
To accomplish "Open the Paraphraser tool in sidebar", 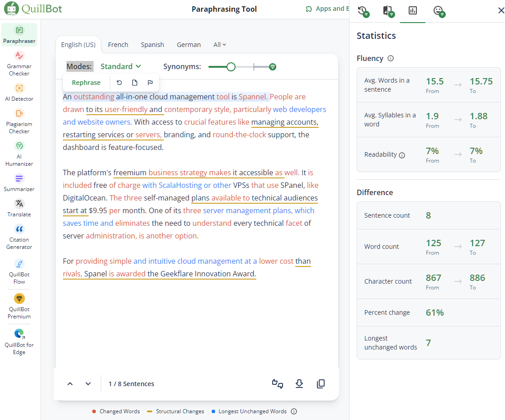I will (19, 35).
